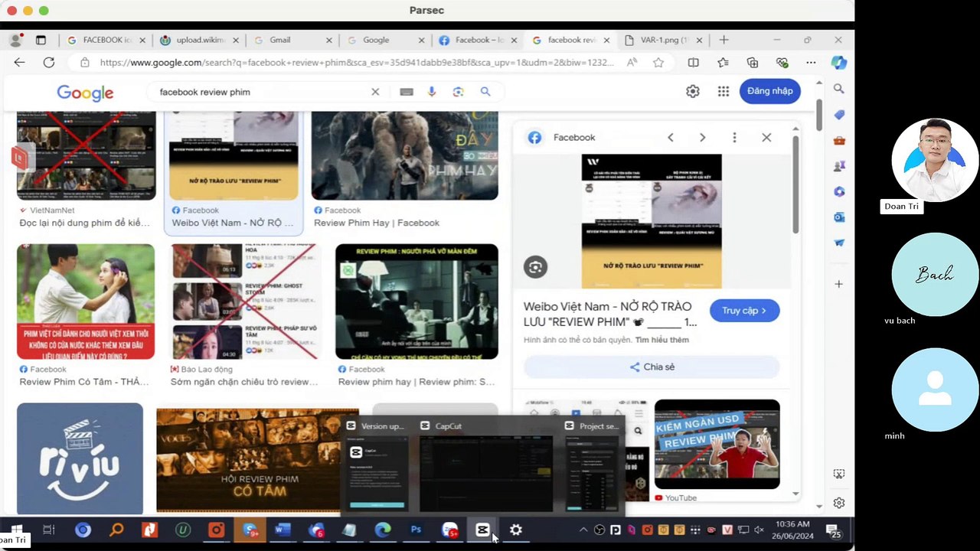Open Google Lens image search icon
The height and width of the screenshot is (551, 980).
point(458,92)
